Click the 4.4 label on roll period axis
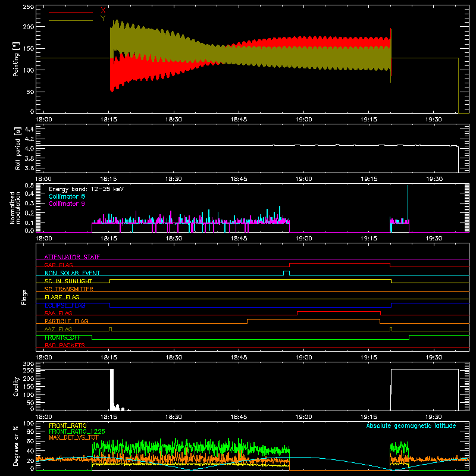 (29, 129)
